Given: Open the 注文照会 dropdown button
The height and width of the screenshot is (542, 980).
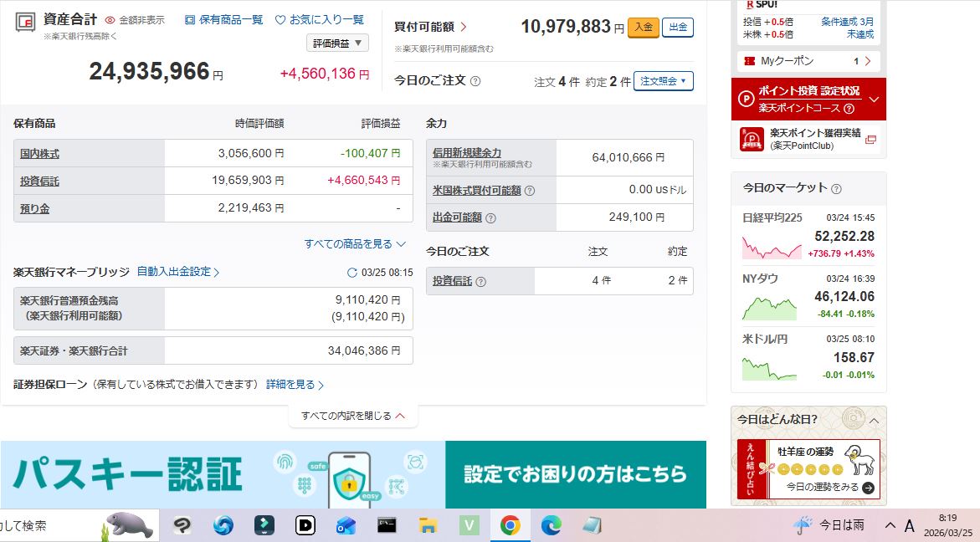Looking at the screenshot, I should pyautogui.click(x=663, y=81).
